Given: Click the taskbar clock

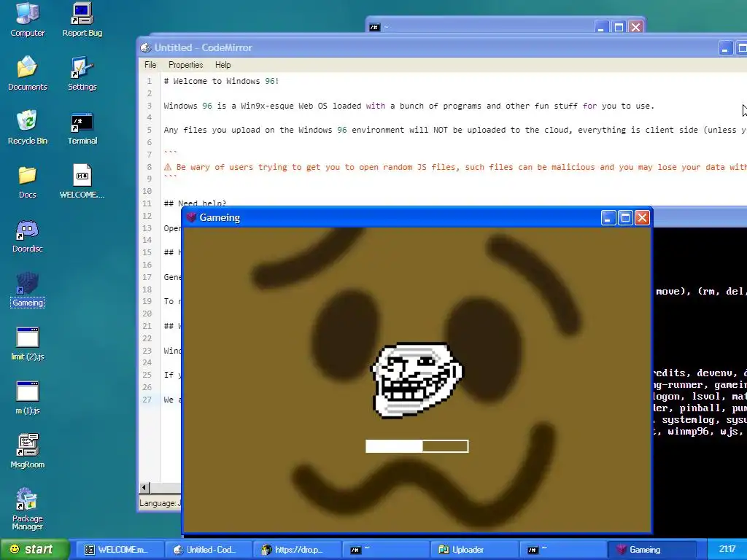Looking at the screenshot, I should [x=727, y=549].
